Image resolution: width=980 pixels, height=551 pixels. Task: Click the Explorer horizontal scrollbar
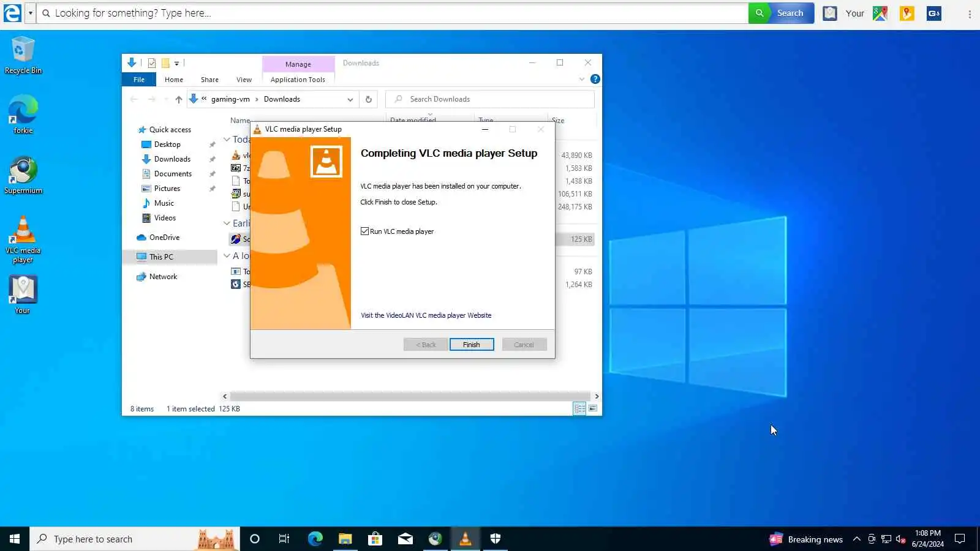(x=410, y=396)
